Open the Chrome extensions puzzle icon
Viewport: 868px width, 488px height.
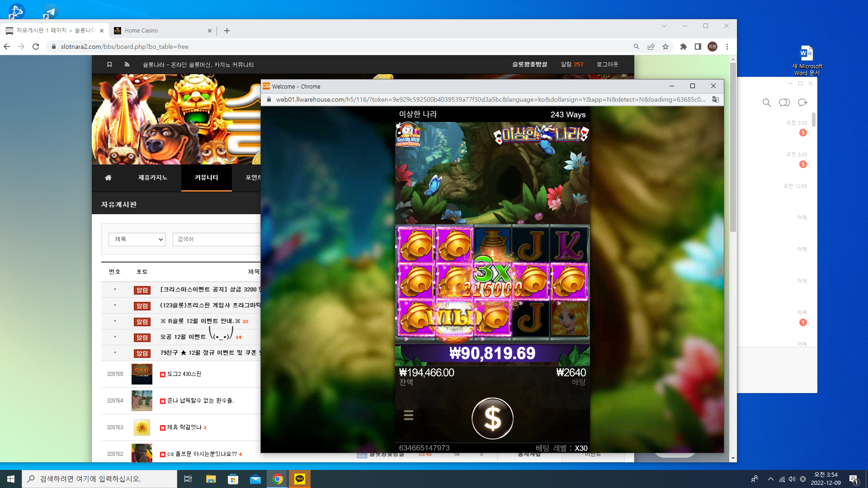click(684, 47)
